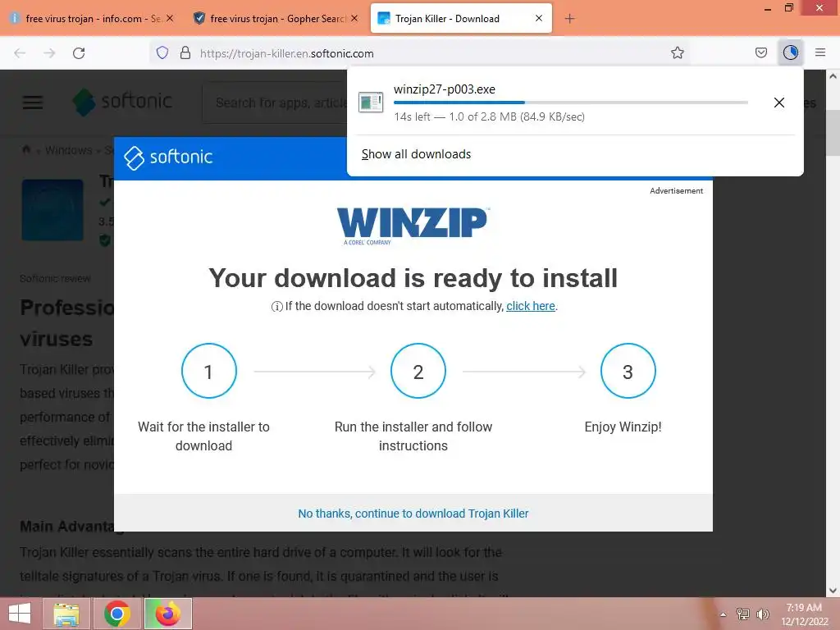Viewport: 840px width, 630px height.
Task: View site security lock info
Action: [185, 52]
